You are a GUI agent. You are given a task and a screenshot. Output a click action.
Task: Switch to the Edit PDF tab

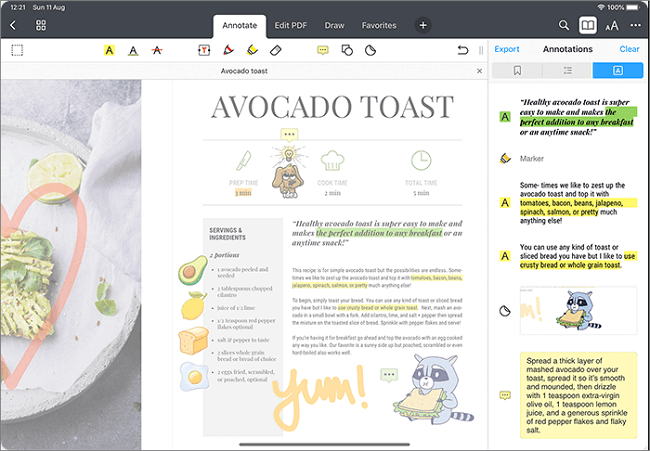(296, 25)
